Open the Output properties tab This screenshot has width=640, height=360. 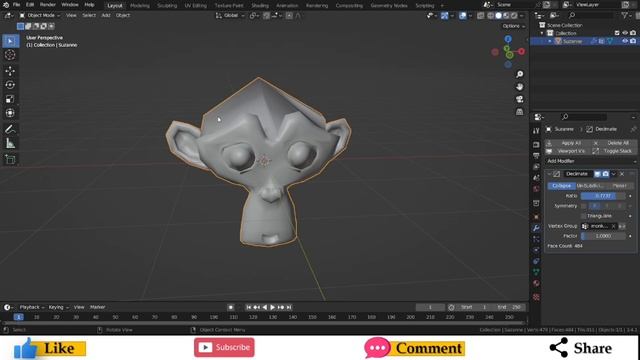coord(536,156)
